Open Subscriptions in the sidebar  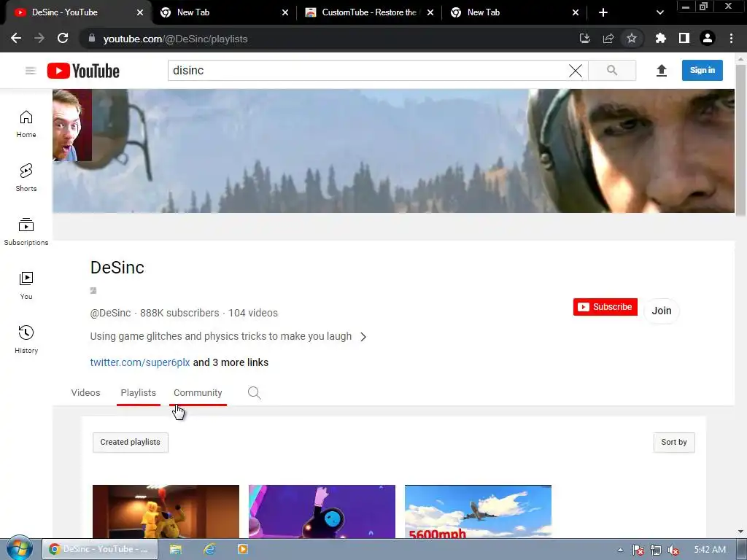[x=26, y=232]
